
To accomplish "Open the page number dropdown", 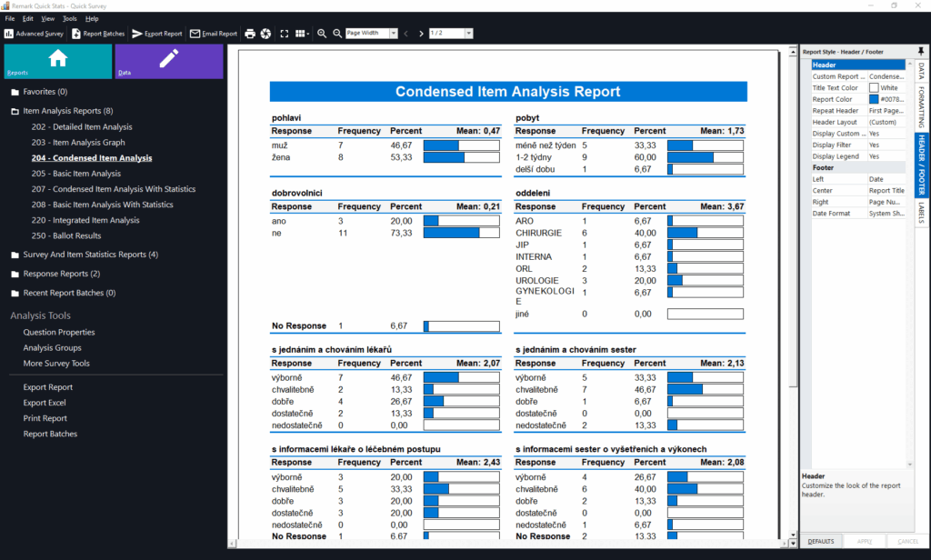I will click(x=451, y=34).
